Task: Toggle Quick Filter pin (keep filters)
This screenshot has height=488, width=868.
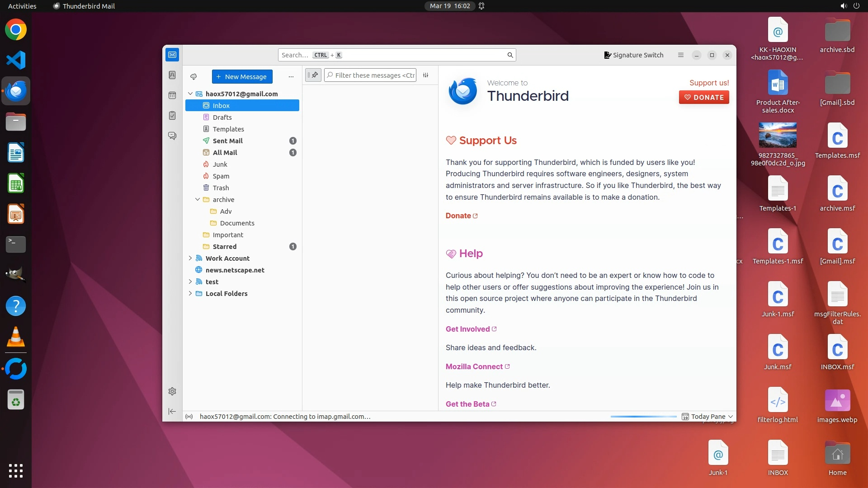Action: pyautogui.click(x=313, y=75)
